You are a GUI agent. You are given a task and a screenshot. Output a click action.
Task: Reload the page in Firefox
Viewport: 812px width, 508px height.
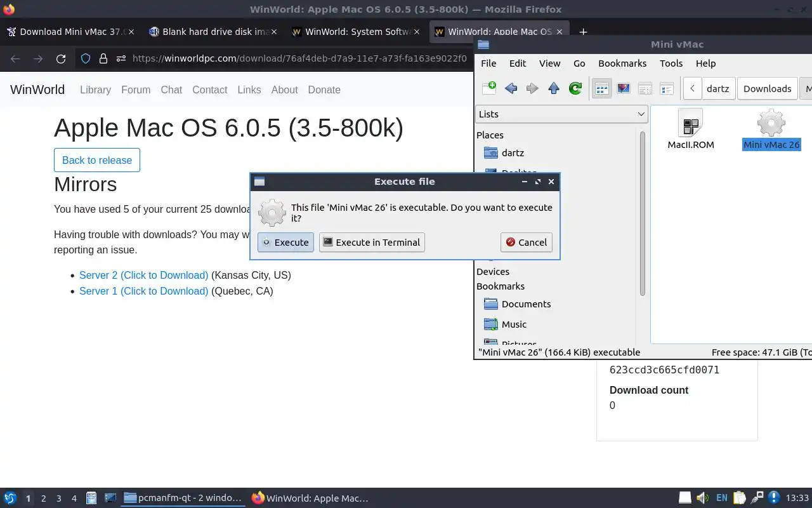point(61,58)
